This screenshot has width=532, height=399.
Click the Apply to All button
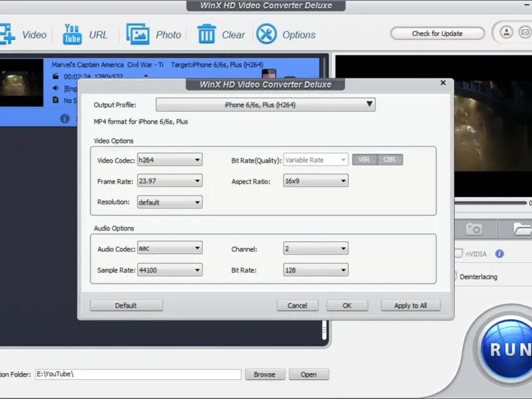coord(410,305)
